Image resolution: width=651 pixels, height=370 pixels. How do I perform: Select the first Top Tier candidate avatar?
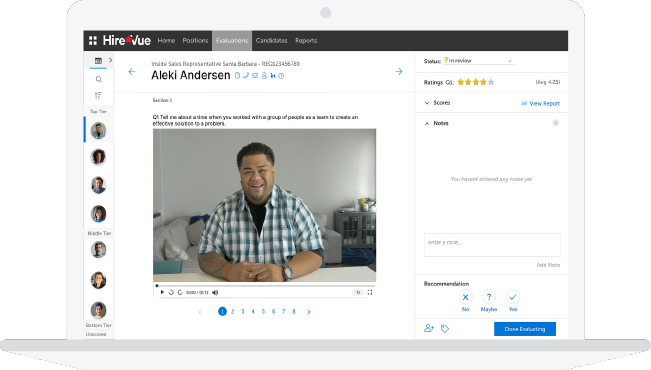(x=98, y=130)
